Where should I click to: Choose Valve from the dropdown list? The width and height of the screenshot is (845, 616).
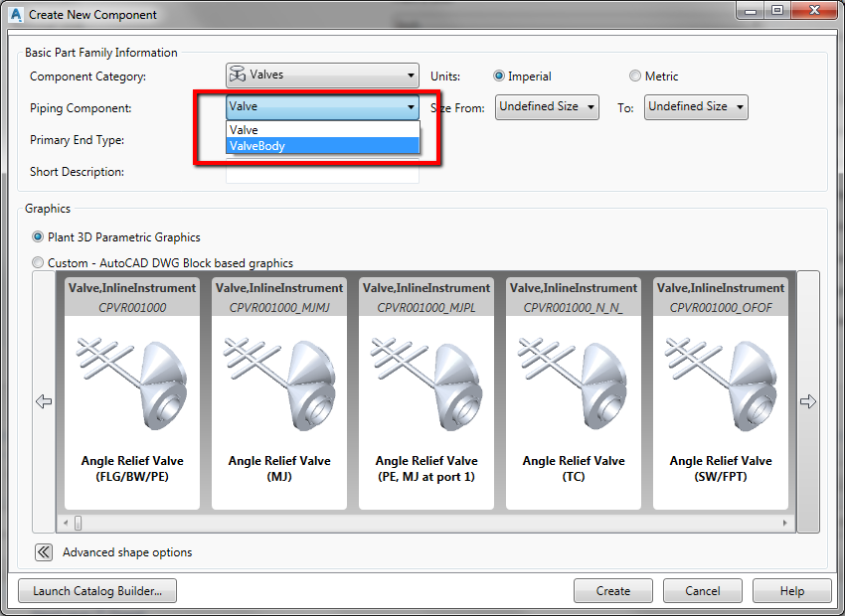point(322,130)
